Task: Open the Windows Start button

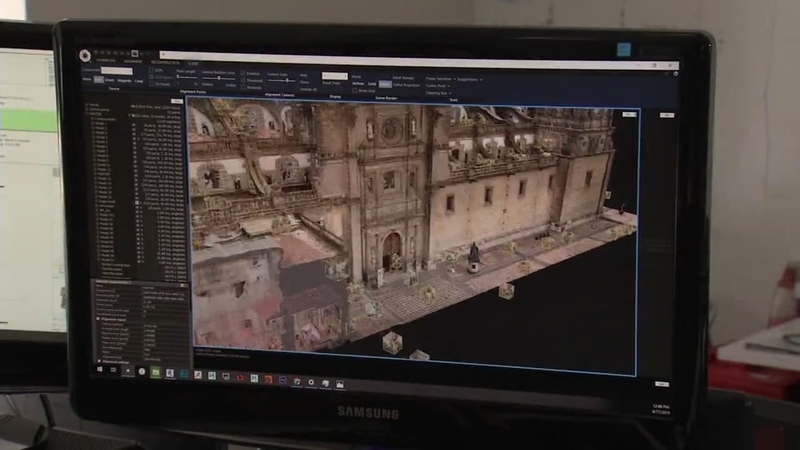Action: coord(99,369)
